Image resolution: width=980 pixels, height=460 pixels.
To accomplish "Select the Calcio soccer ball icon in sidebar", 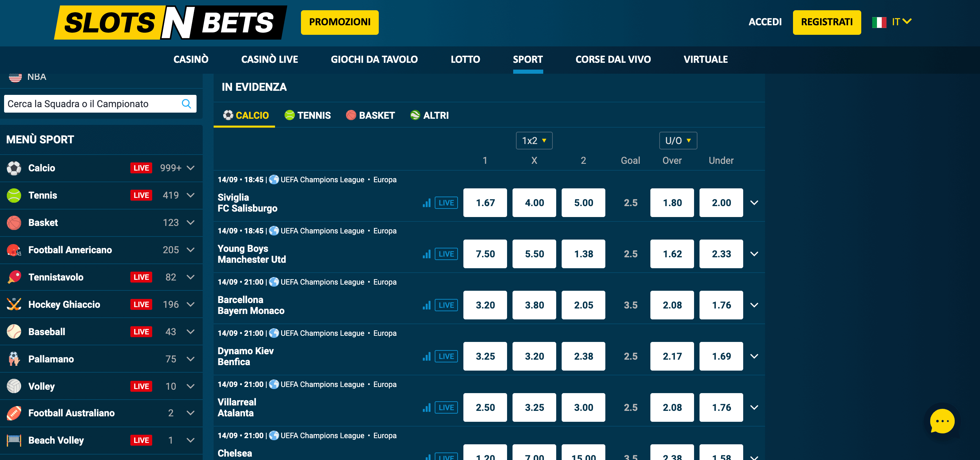I will tap(14, 168).
